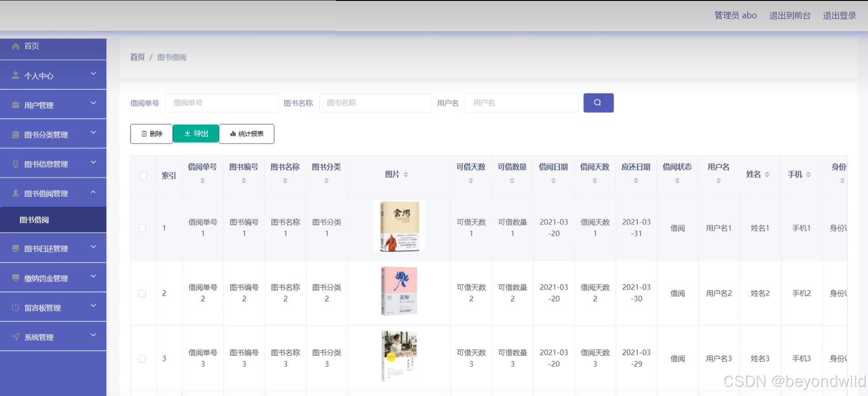Click the home icon beside 首页 in sidebar
The width and height of the screenshot is (868, 396).
16,46
